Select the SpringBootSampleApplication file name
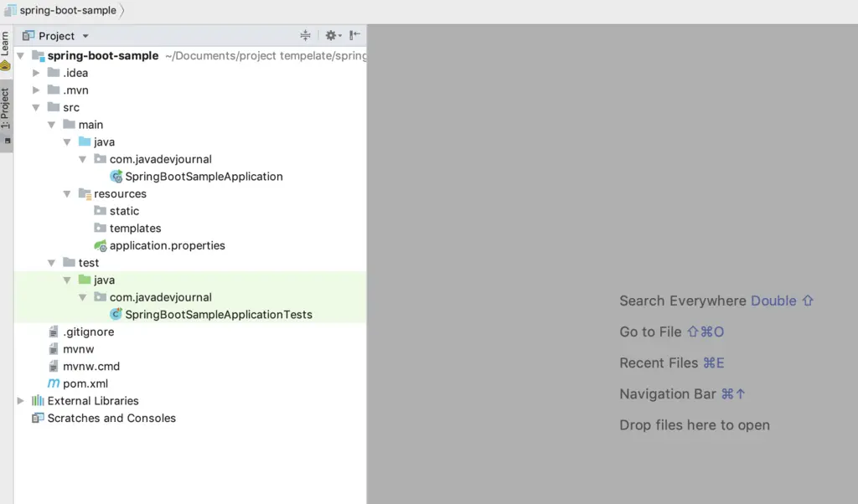 tap(204, 177)
